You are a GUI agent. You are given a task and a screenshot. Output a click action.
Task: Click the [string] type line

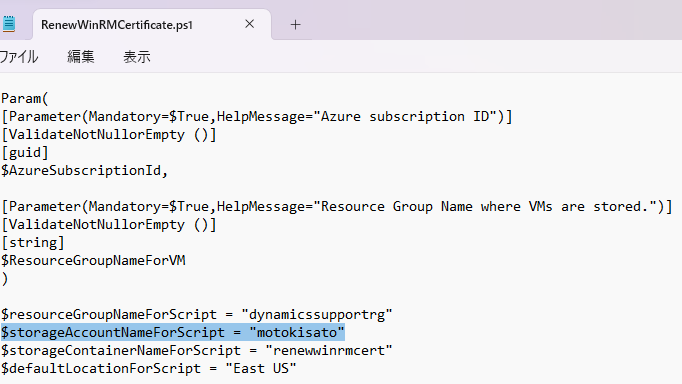click(x=33, y=243)
